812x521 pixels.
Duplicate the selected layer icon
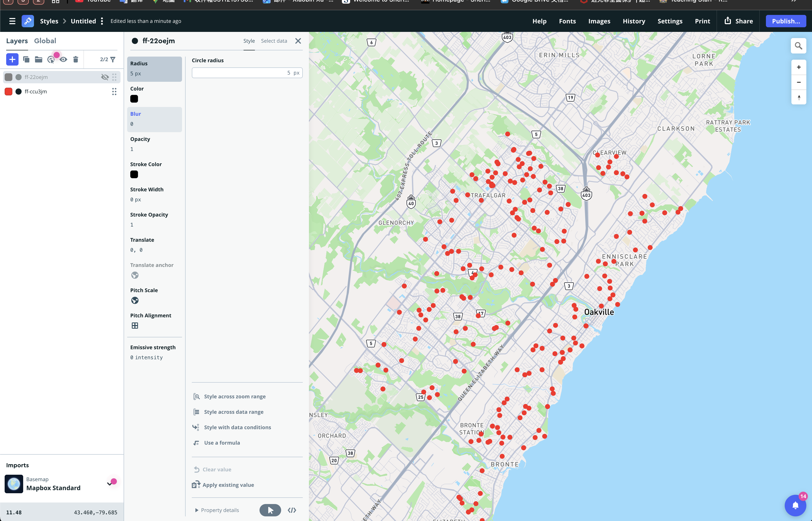(x=26, y=60)
